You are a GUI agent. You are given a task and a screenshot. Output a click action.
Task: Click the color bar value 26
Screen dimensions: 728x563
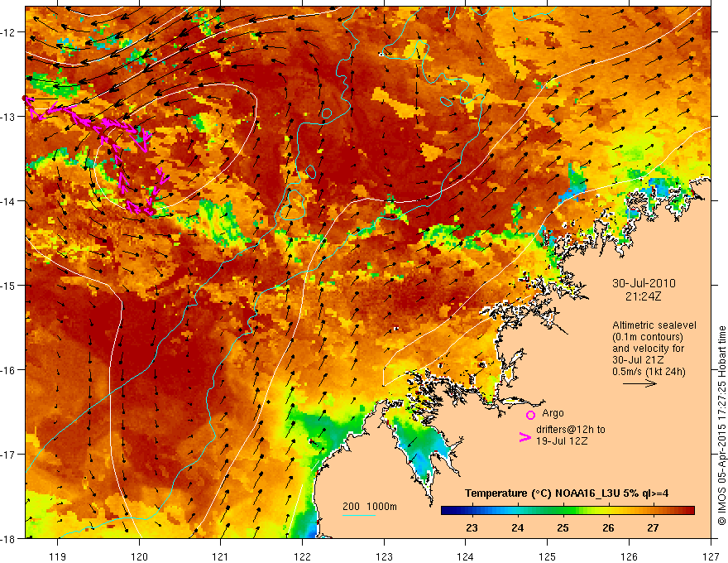(x=608, y=528)
